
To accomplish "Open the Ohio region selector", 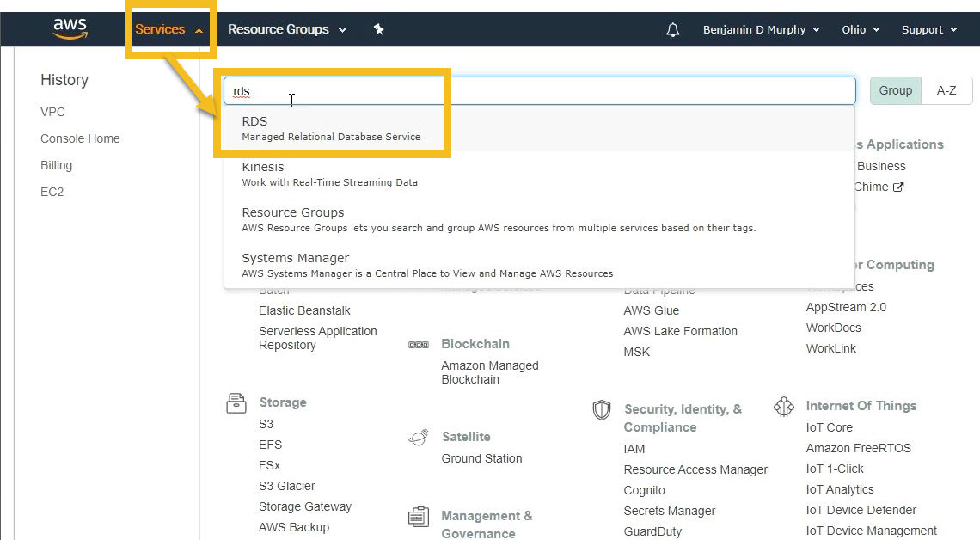I will pos(860,29).
